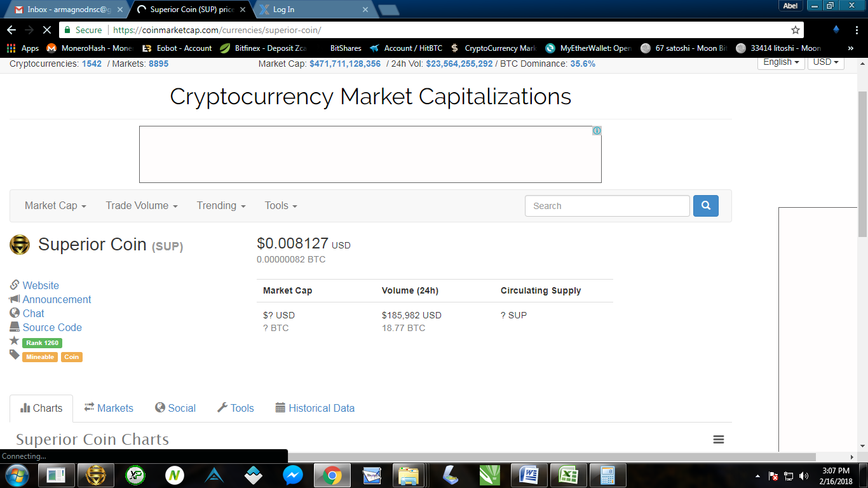This screenshot has width=868, height=488.
Task: Show hidden system tray icons
Action: coord(757,476)
